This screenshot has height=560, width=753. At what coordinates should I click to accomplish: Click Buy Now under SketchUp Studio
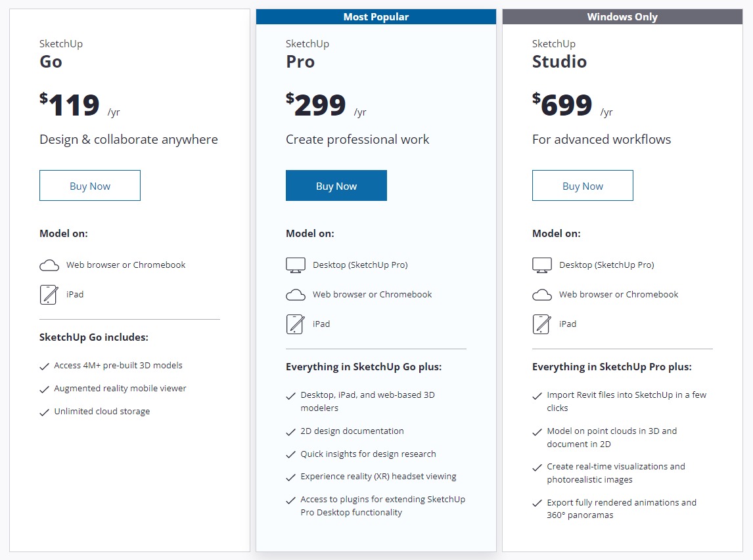(x=583, y=186)
